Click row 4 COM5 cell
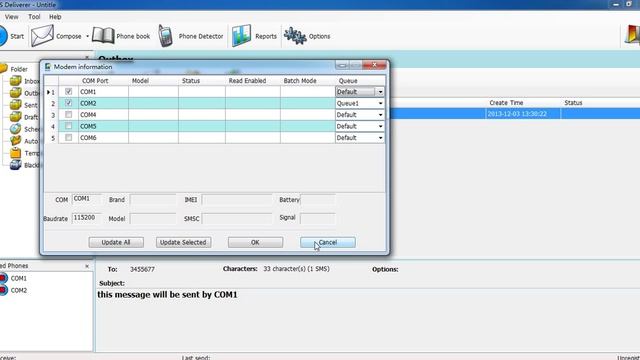 104,126
